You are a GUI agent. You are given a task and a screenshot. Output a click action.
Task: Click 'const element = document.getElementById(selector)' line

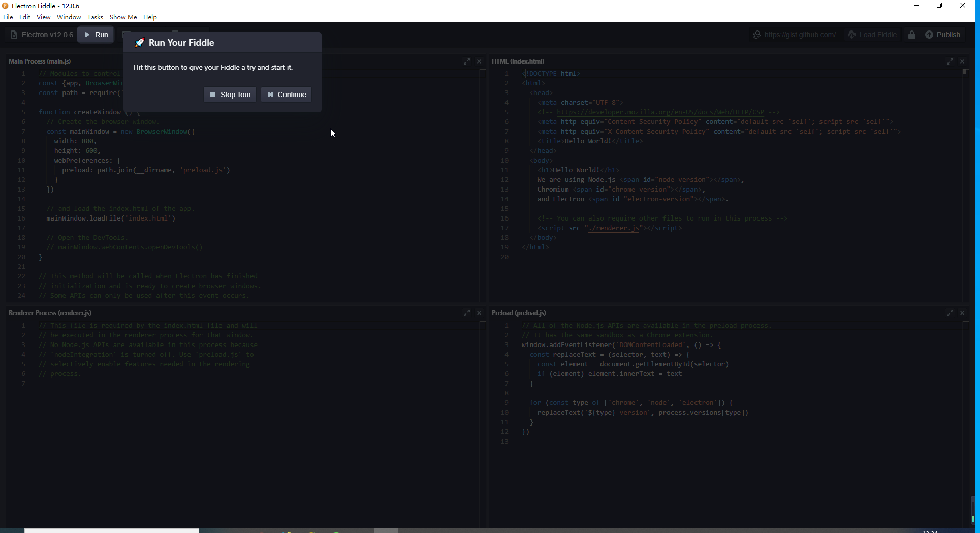[x=633, y=364]
